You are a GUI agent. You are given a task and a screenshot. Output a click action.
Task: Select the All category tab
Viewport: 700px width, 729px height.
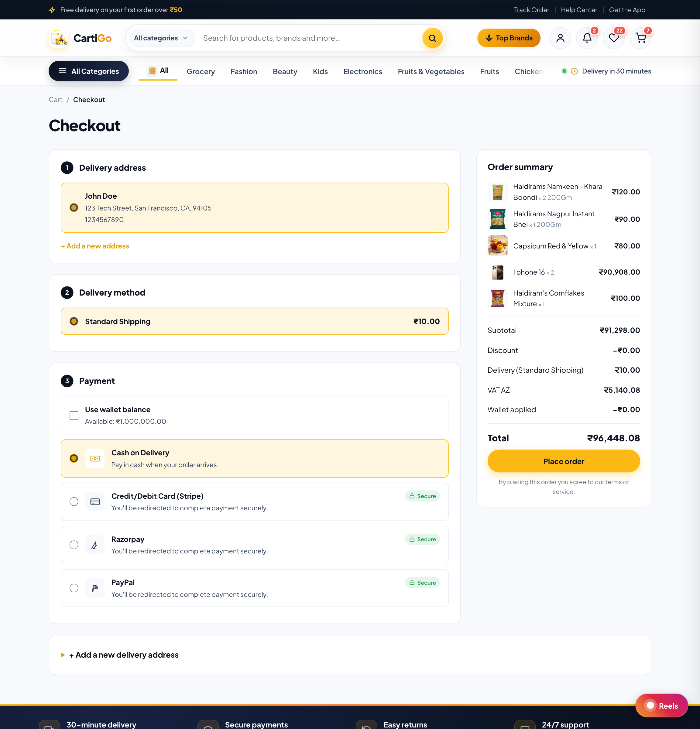tap(158, 71)
